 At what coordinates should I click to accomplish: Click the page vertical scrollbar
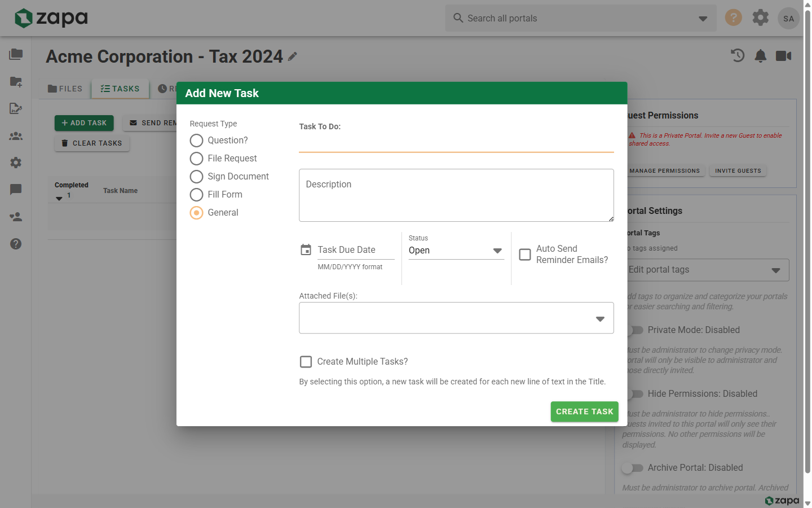pos(807,243)
